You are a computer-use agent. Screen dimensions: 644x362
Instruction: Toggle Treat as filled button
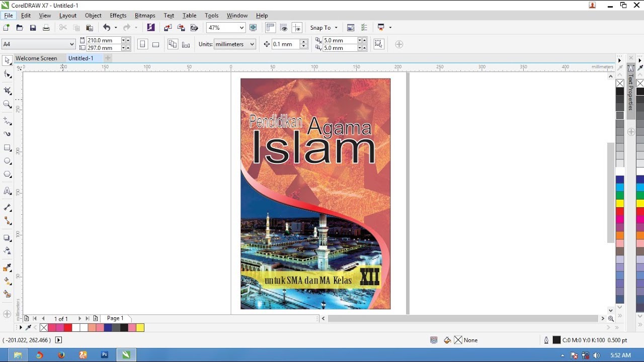379,44
